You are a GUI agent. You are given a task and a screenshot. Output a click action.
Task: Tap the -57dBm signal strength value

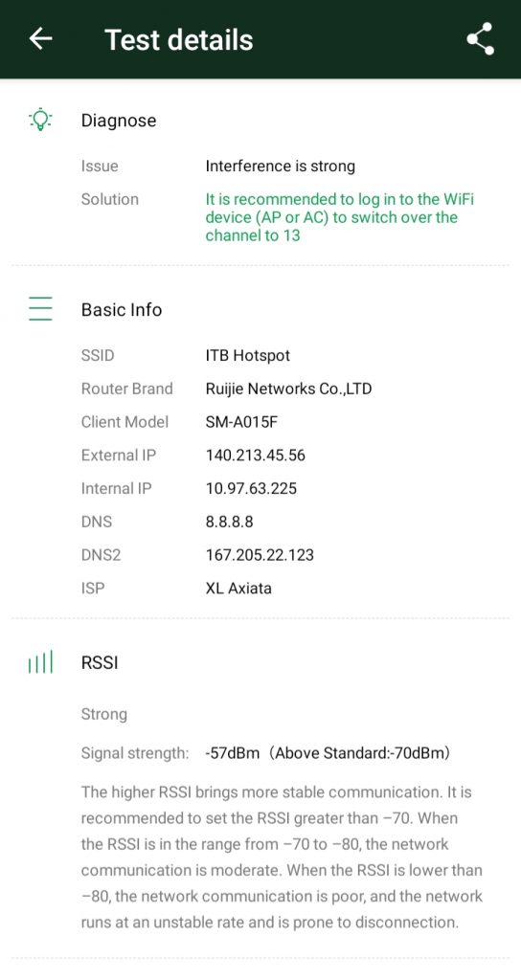(232, 752)
